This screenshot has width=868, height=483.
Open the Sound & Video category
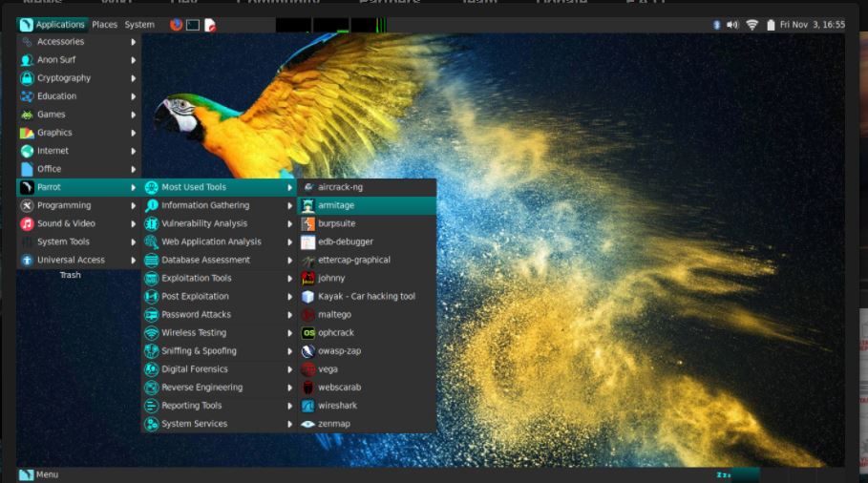point(79,223)
